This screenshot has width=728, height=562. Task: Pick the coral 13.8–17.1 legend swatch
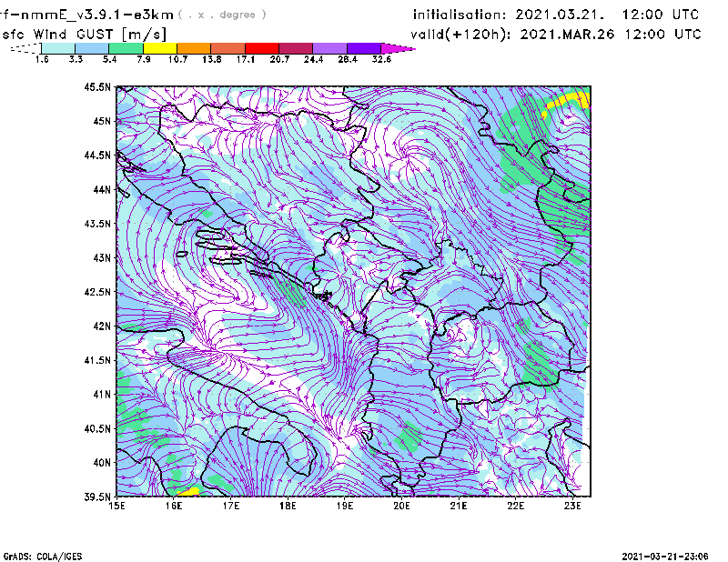tap(228, 48)
